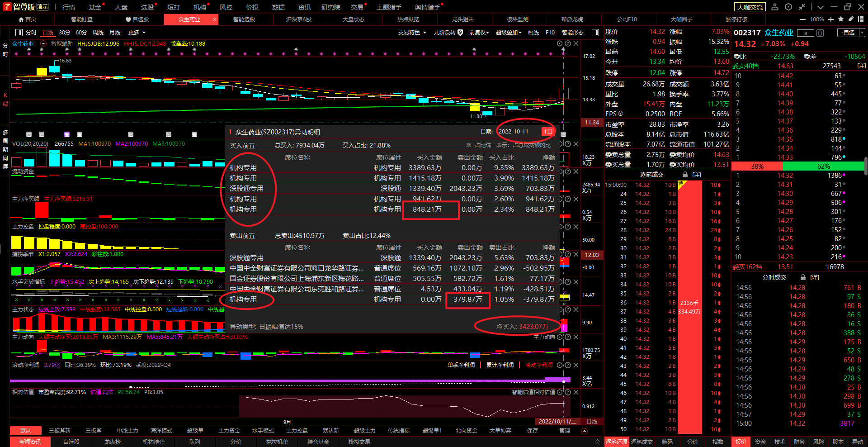Click the red 38% sell-ratio bar

tap(758, 166)
